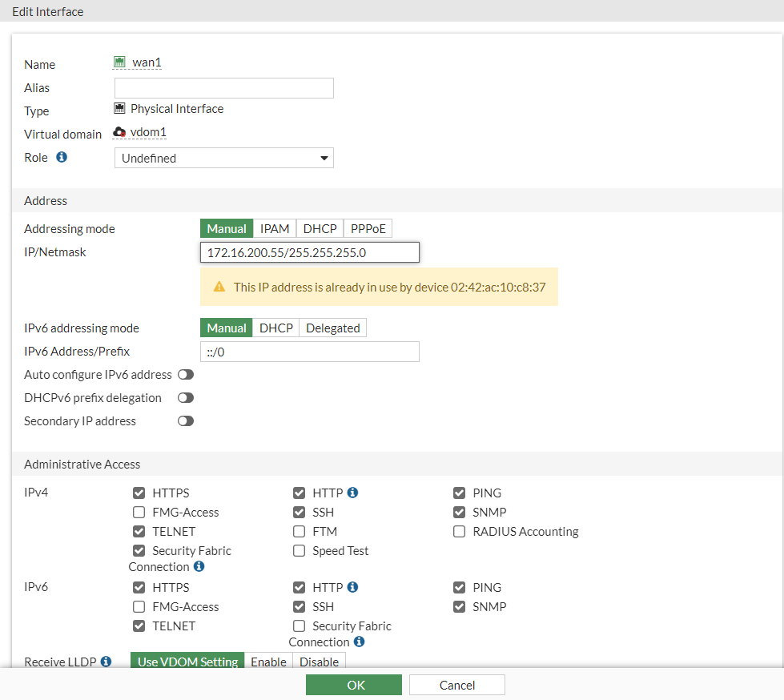
Task: Click the IP/Netmask input field
Action: pyautogui.click(x=309, y=251)
